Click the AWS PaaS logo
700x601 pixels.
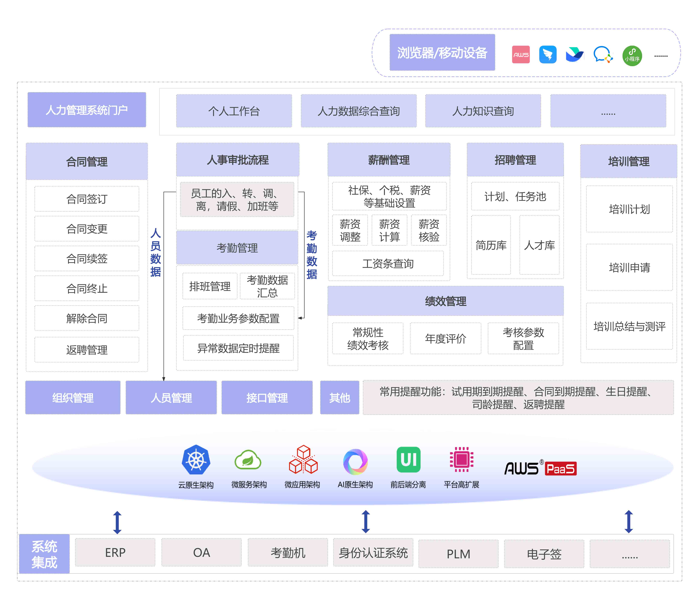(x=540, y=469)
